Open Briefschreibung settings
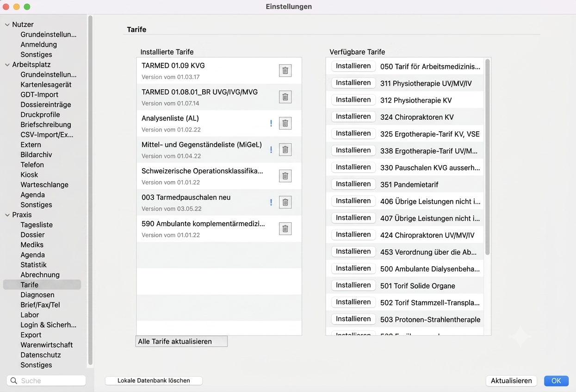The image size is (576, 392). (x=46, y=125)
